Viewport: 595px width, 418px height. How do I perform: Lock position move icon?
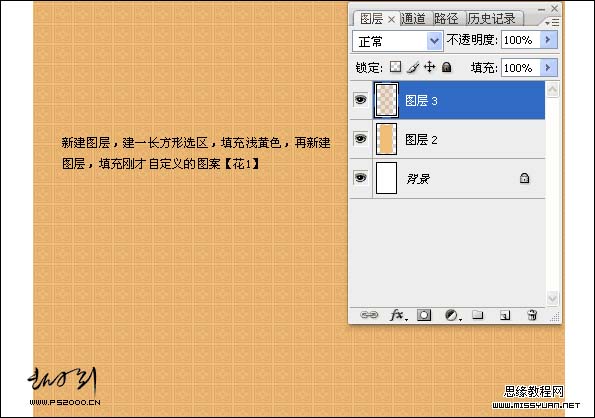coord(430,67)
